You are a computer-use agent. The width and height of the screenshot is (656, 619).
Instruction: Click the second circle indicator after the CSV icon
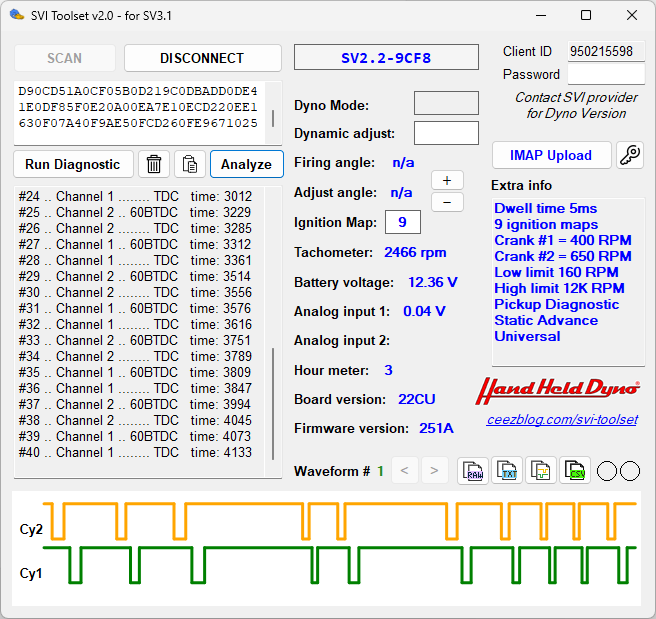630,471
